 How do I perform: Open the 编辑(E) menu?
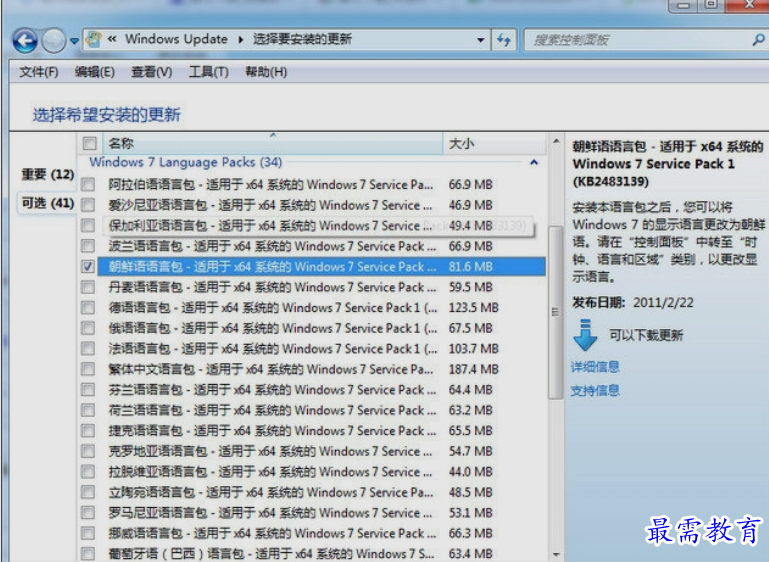pyautogui.click(x=95, y=72)
